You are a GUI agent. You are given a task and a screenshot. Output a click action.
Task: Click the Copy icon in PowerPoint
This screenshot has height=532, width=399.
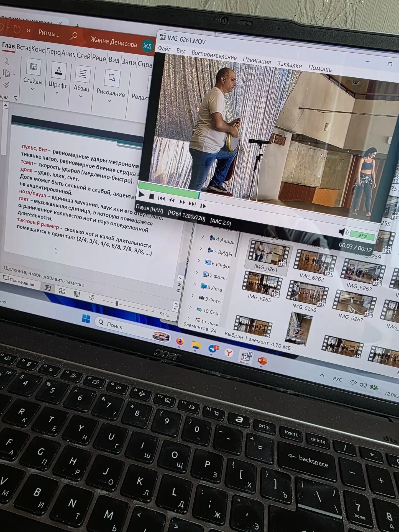point(6,73)
